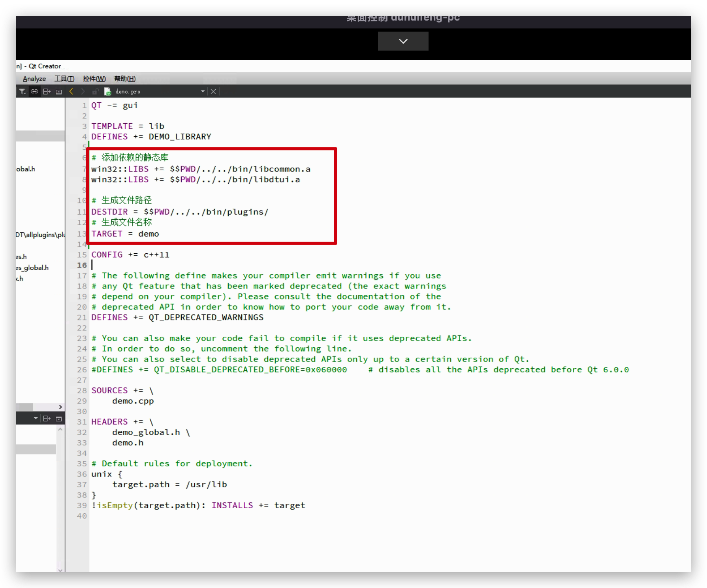The image size is (707, 588).
Task: Click the INSTALLS += target line
Action: [198, 505]
